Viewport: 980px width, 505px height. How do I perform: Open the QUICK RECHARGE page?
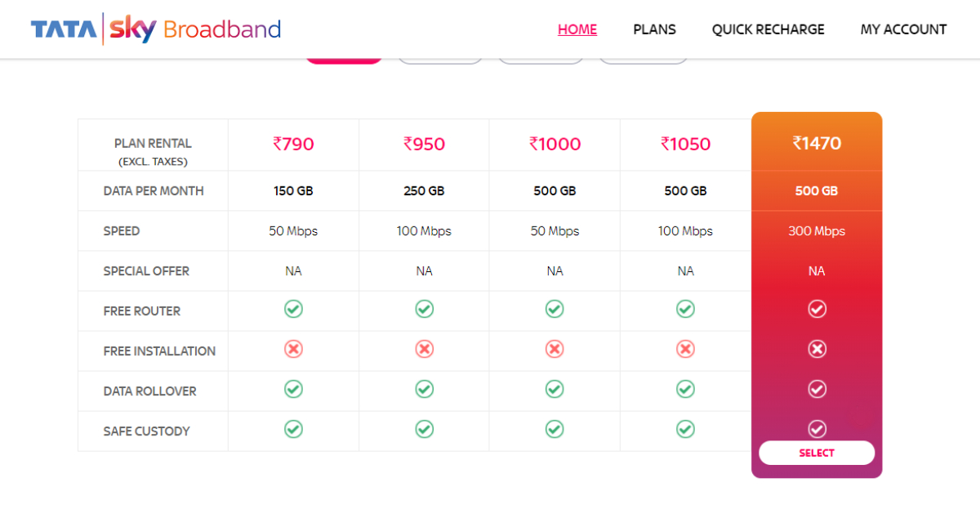coord(768,29)
